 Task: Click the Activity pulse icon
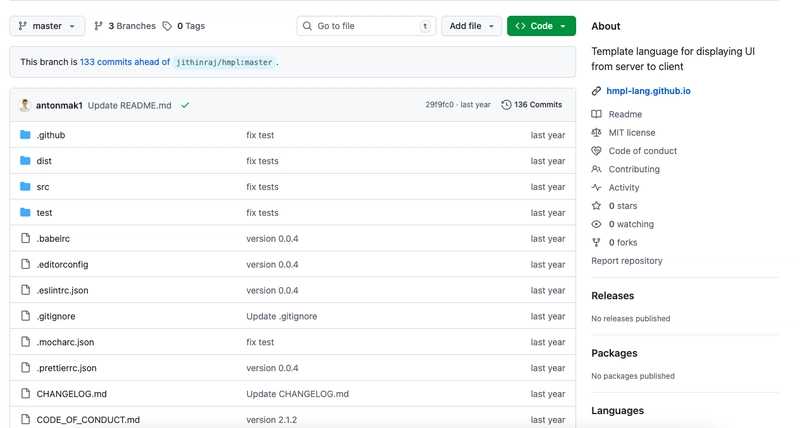coord(597,188)
